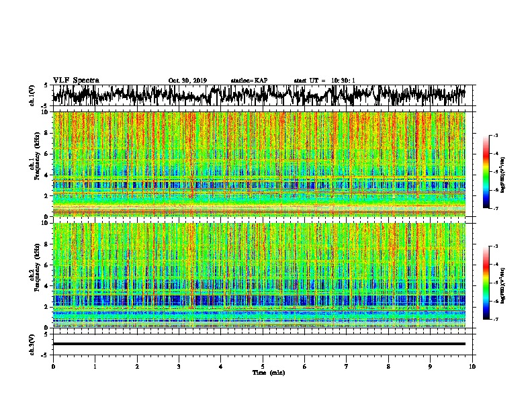
Task: Click the "VLF Spectra" title text
Action: click(x=76, y=81)
